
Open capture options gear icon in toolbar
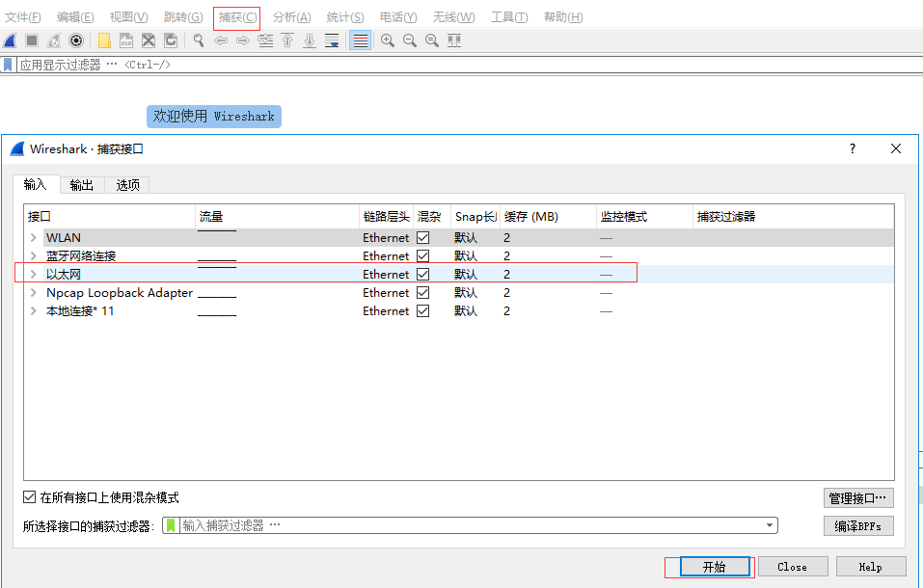click(76, 40)
